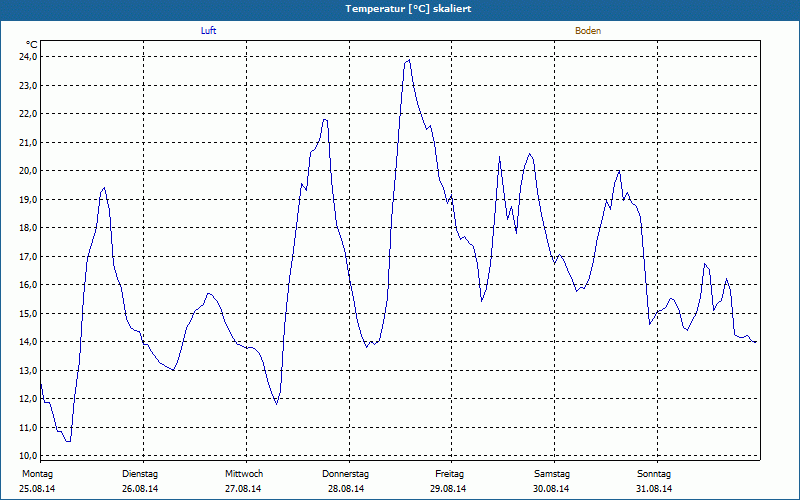Viewport: 800px width, 500px height.
Task: Select the 'Samstag' day label
Action: 552,474
